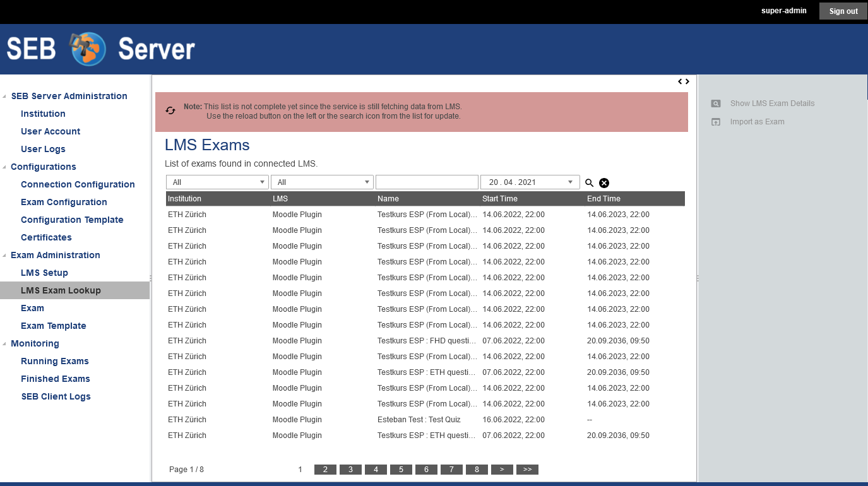Click the reload icon in the note banner
The image size is (868, 486).
(x=170, y=110)
